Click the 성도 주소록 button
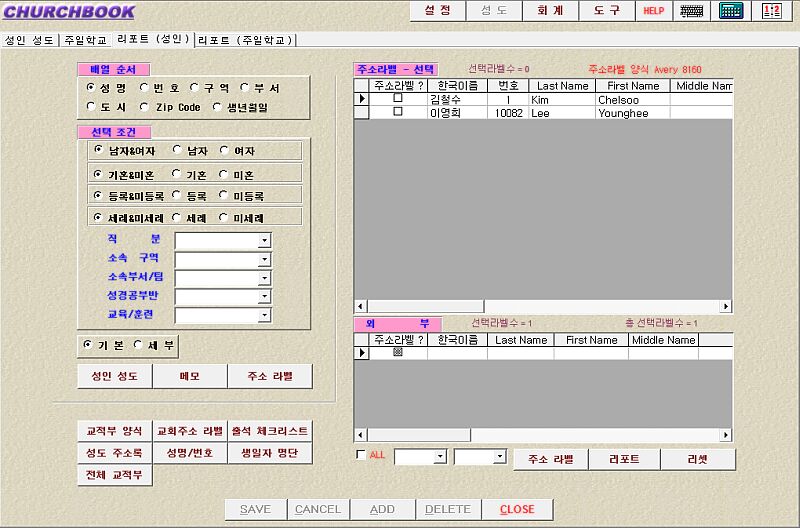Screen dimensions: 800x528 click(115, 453)
